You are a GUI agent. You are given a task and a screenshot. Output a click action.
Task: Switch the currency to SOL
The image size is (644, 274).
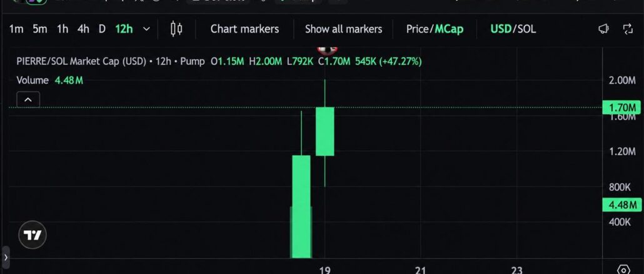(x=526, y=29)
